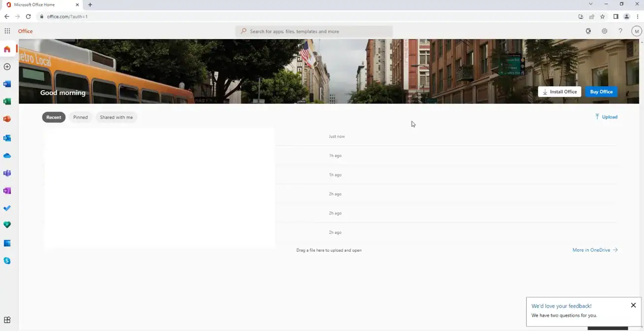The width and height of the screenshot is (644, 332).
Task: Open Word from the left sidebar
Action: pyautogui.click(x=7, y=84)
